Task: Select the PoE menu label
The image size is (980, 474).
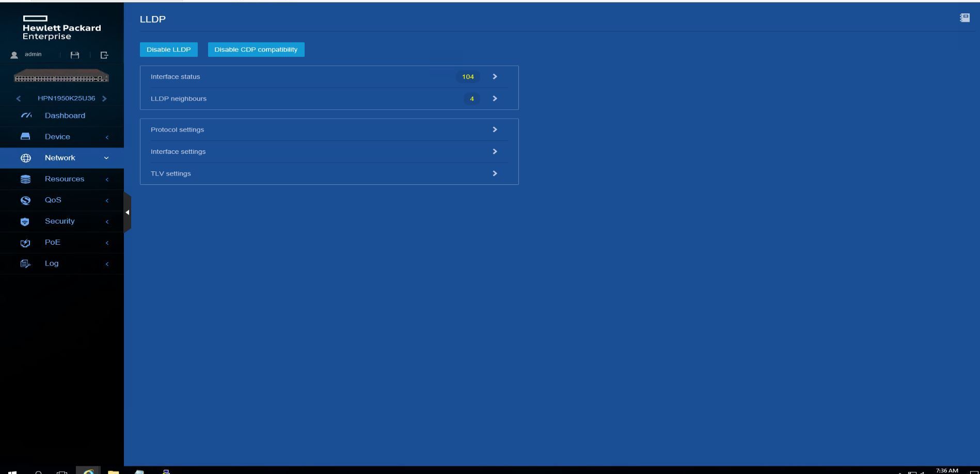Action: tap(53, 243)
